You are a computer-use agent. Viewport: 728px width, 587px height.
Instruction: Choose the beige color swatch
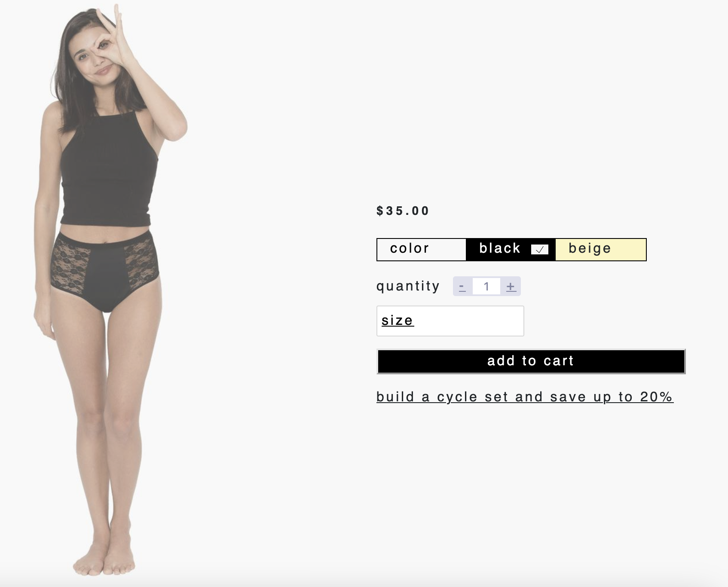[x=601, y=250]
